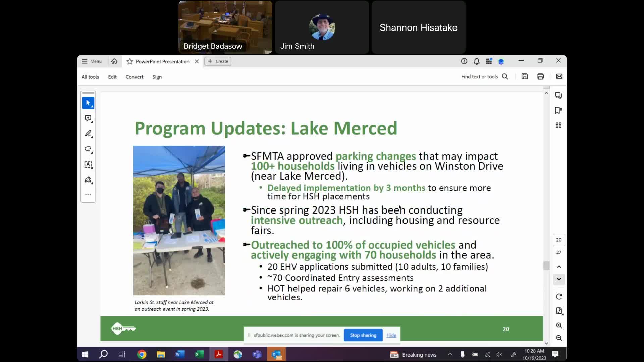
Task: Click the rotate page icon
Action: [559, 297]
